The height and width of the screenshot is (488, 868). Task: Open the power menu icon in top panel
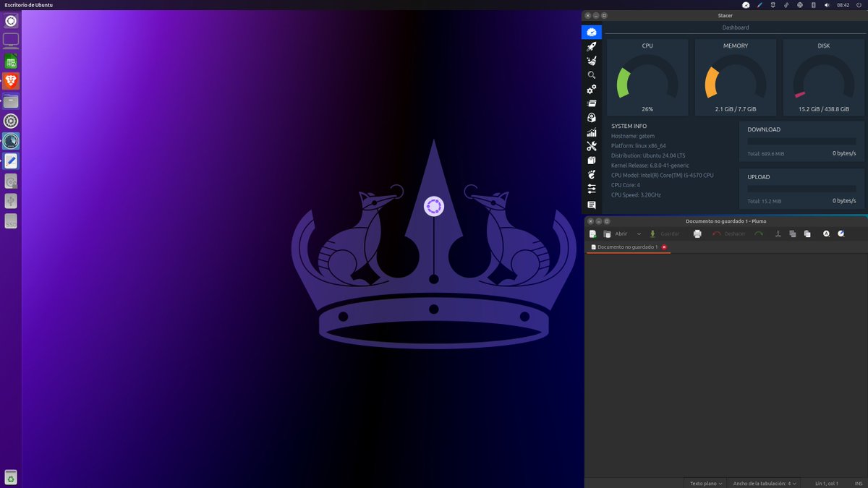coord(859,5)
